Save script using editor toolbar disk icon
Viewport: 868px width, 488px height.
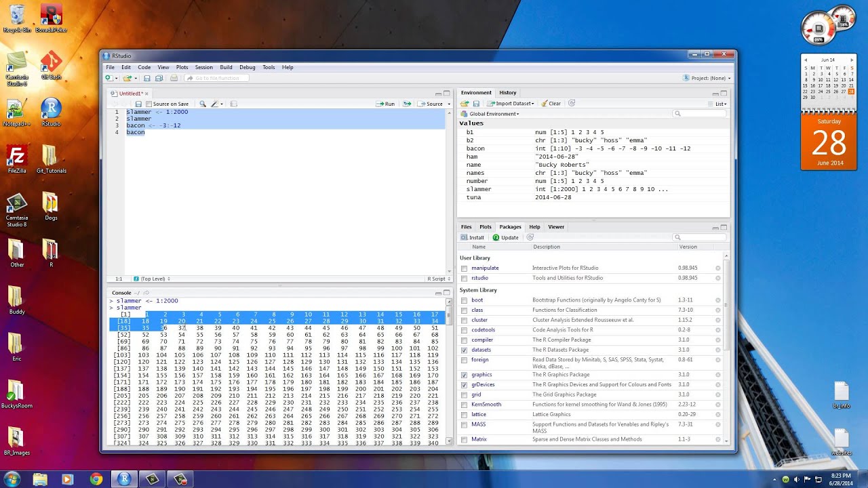(138, 104)
